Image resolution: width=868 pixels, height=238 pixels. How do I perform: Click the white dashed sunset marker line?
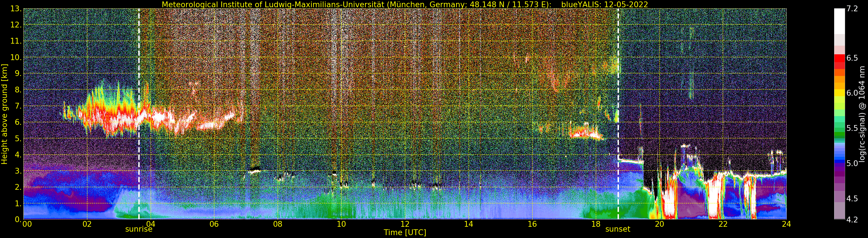coord(618,114)
